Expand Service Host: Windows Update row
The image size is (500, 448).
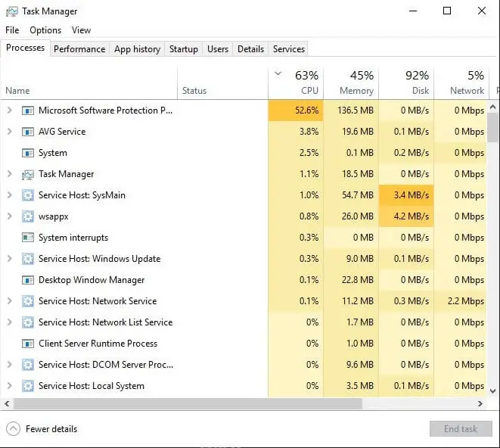10,259
